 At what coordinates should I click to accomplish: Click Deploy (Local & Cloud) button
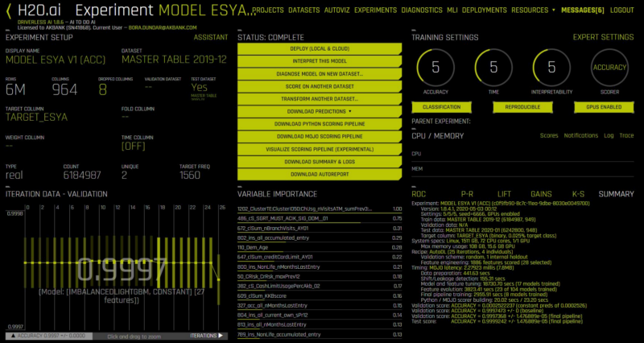click(x=320, y=48)
